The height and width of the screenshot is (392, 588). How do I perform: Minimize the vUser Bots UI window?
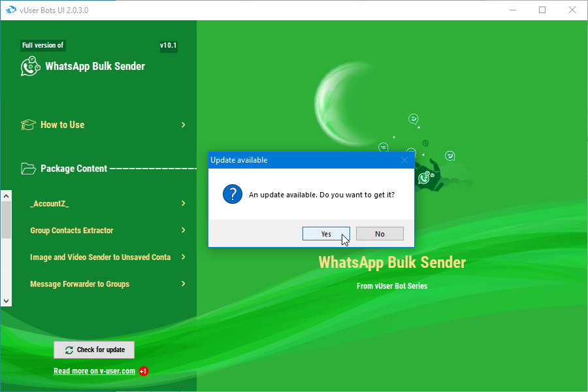pyautogui.click(x=513, y=10)
